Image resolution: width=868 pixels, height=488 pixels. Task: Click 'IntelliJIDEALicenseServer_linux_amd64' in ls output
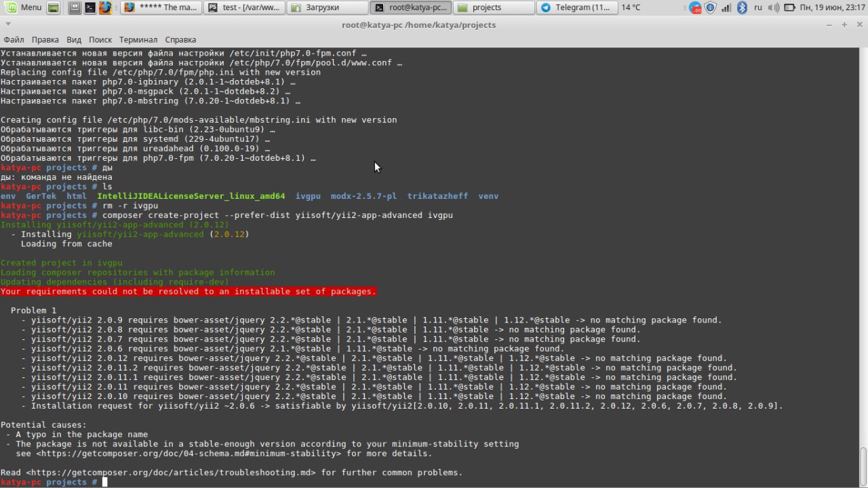pyautogui.click(x=191, y=196)
